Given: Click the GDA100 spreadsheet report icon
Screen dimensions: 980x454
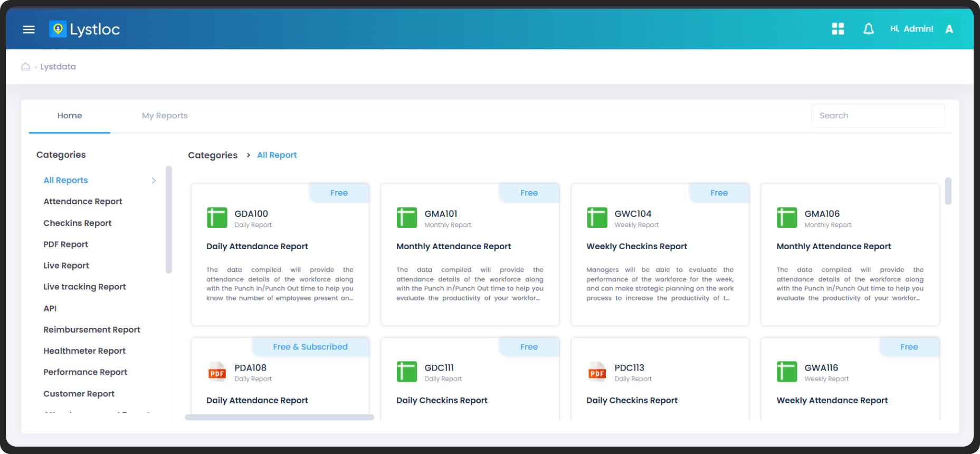Looking at the screenshot, I should pos(217,217).
